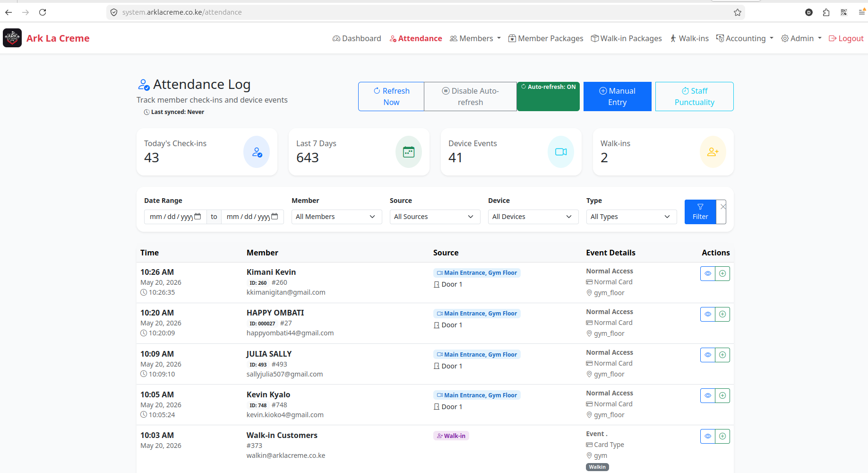This screenshot has width=868, height=473.
Task: Click the site security shield icon in address bar
Action: tap(114, 12)
